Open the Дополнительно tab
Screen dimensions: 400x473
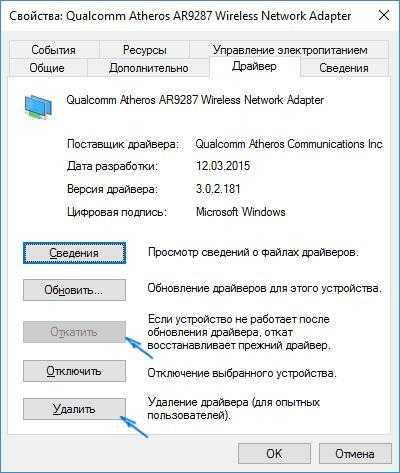[x=149, y=68]
